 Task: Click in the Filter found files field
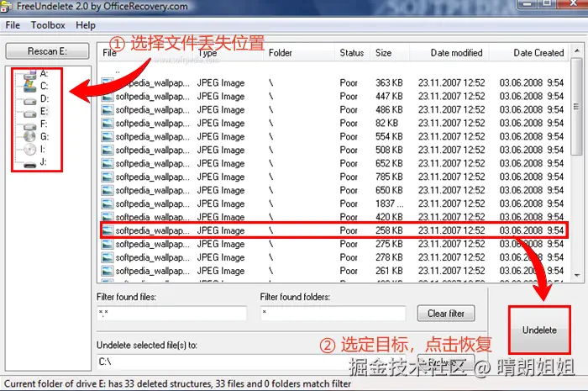171,314
